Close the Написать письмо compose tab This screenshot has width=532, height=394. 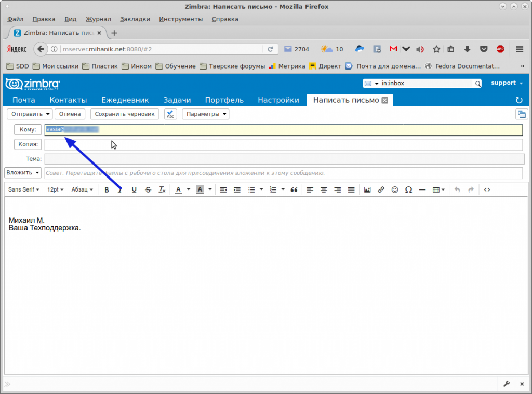click(385, 100)
